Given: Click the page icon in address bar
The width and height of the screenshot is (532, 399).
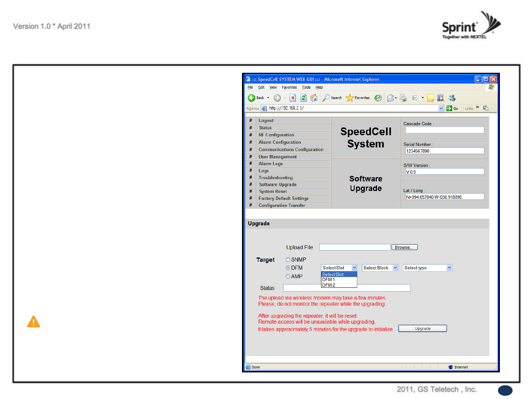Looking at the screenshot, I should (264, 108).
